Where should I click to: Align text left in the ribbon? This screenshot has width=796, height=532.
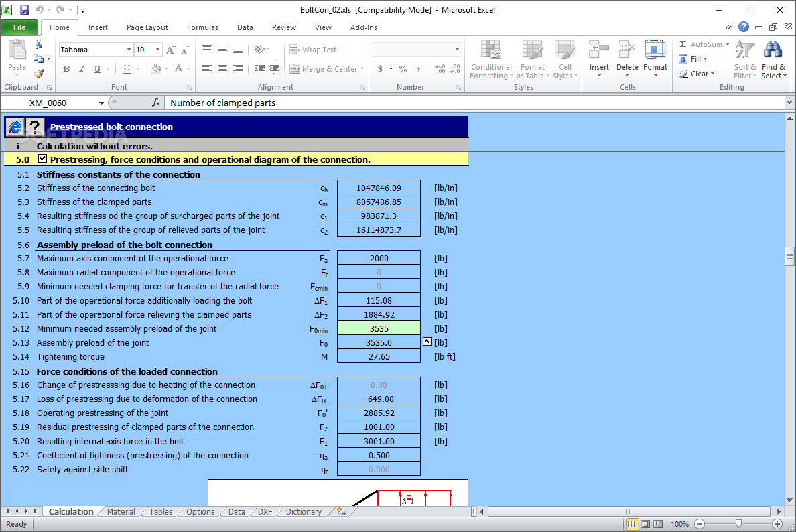(206, 68)
